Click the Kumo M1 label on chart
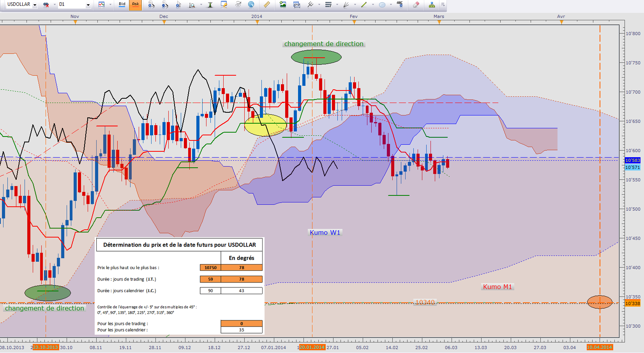Screen dimensions: 644x353 coord(498,287)
